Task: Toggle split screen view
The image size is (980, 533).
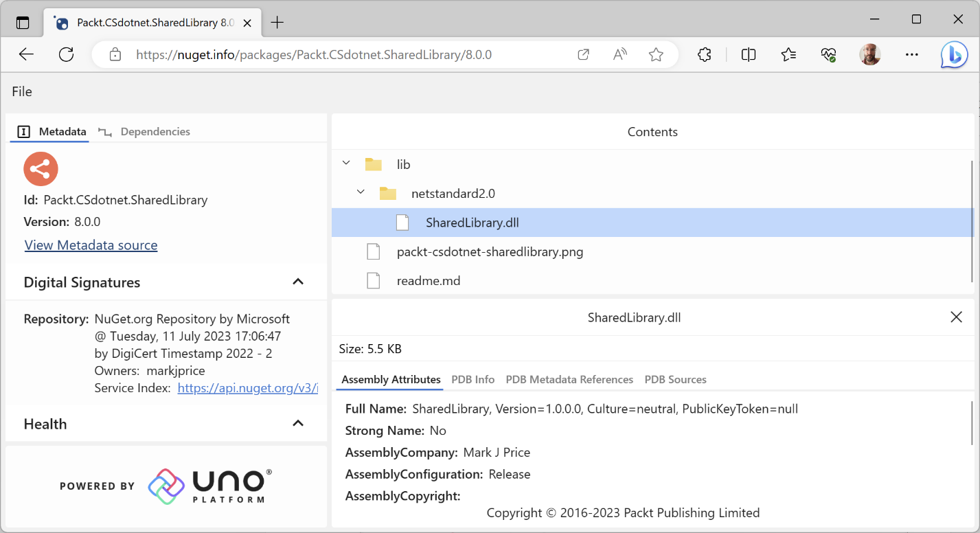Action: [x=749, y=55]
